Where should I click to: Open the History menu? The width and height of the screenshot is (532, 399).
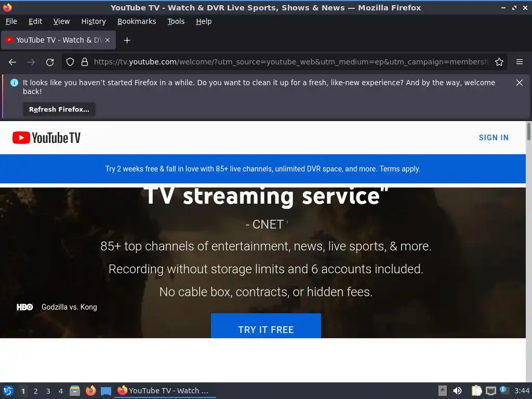[94, 21]
